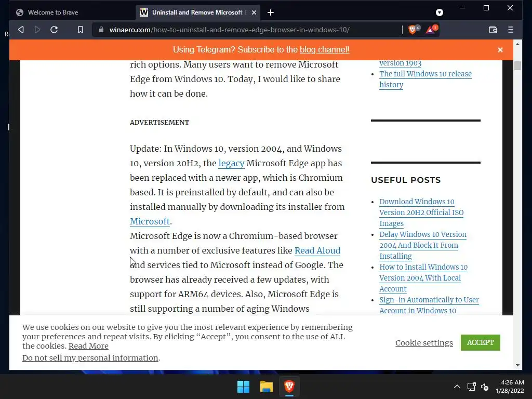Open Sign-in Automatically to User Account link
Image resolution: width=532 pixels, height=399 pixels.
429,305
